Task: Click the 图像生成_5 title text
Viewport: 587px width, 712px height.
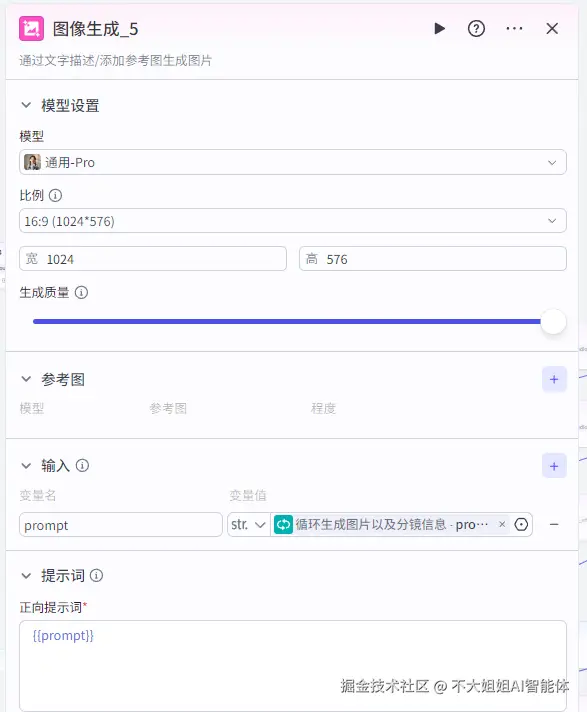Action: (x=95, y=29)
